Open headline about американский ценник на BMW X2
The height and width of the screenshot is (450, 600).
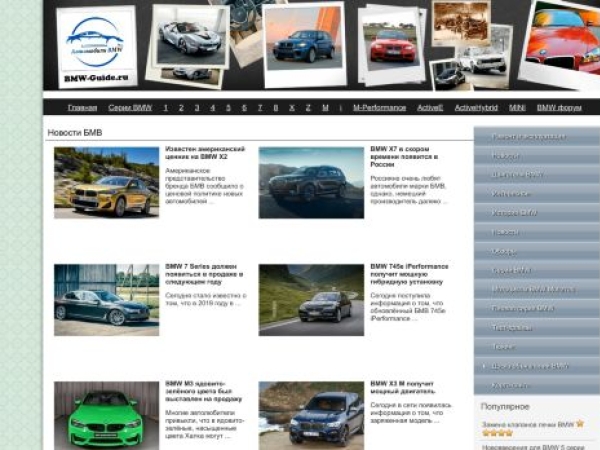coord(205,153)
